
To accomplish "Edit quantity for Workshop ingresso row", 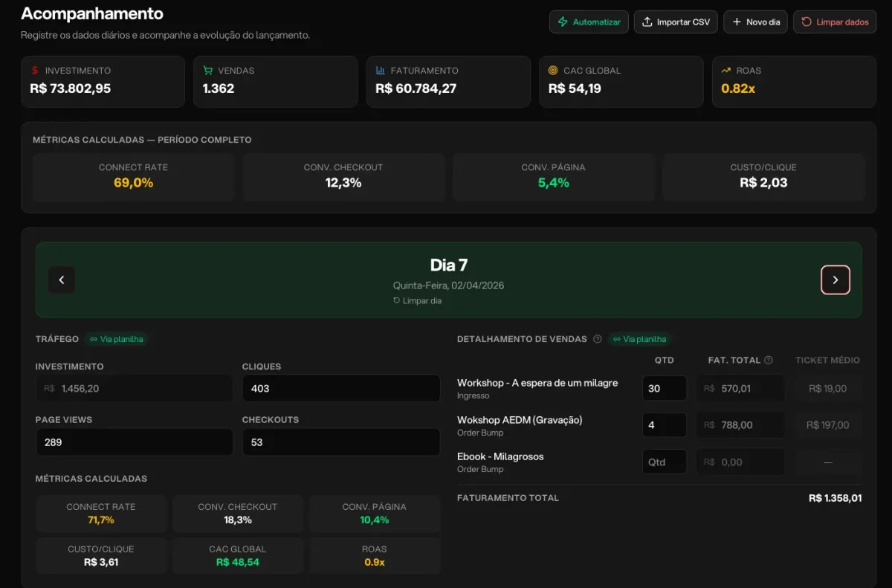I will [665, 388].
